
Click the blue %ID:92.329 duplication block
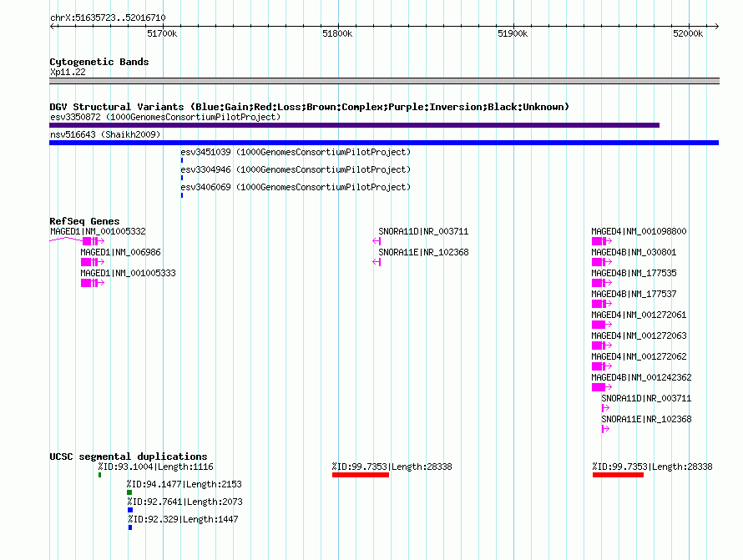click(x=130, y=527)
